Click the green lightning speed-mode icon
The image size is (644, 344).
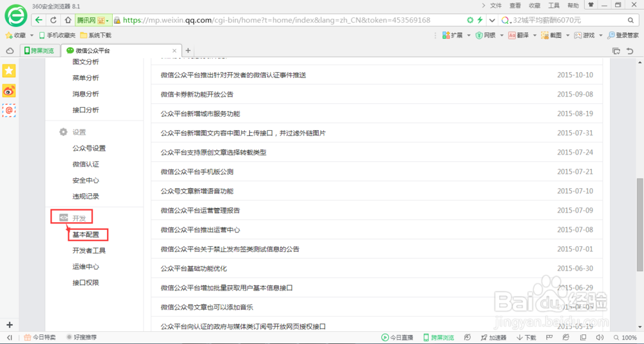point(480,20)
